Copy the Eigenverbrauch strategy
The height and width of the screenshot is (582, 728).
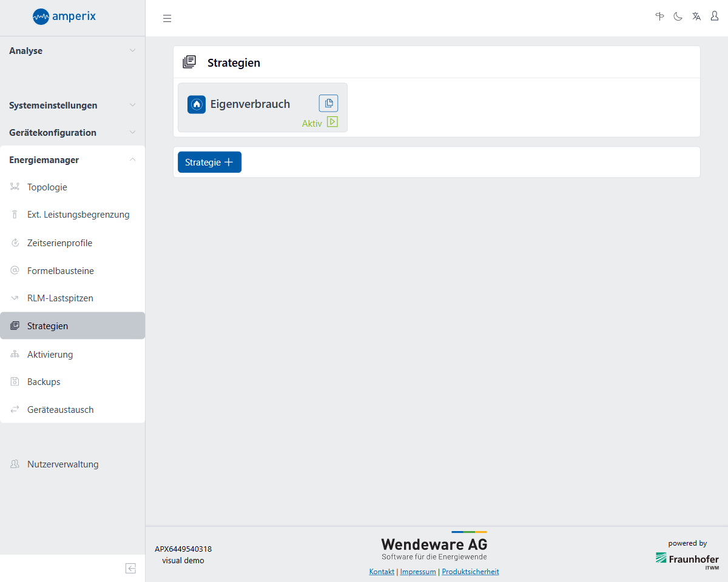tap(328, 103)
